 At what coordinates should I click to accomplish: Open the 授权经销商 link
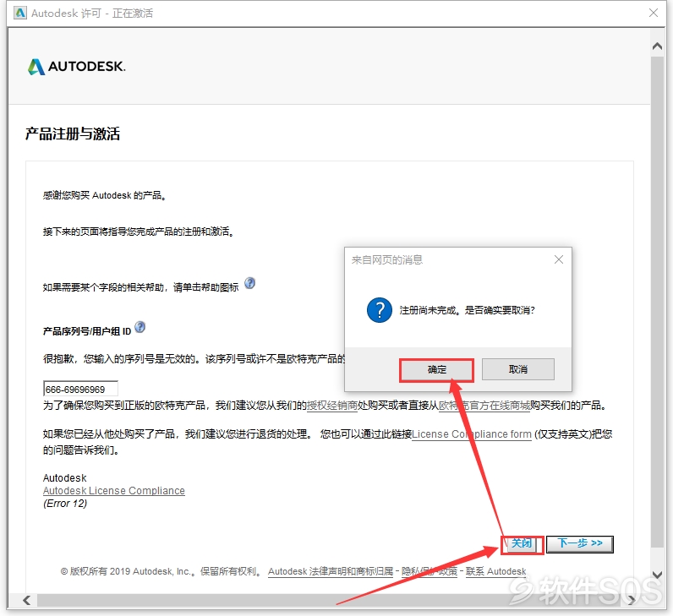(332, 406)
